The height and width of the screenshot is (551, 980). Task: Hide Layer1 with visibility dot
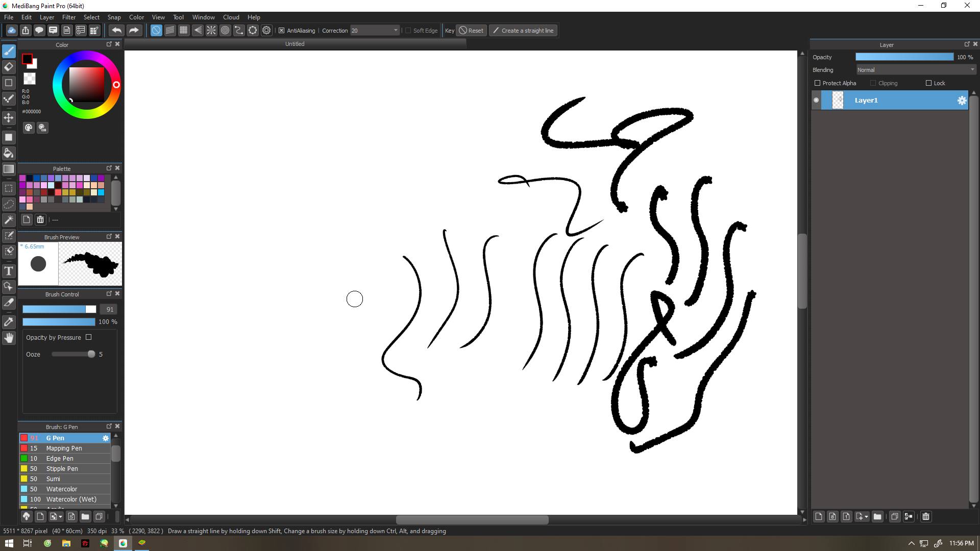coord(816,100)
